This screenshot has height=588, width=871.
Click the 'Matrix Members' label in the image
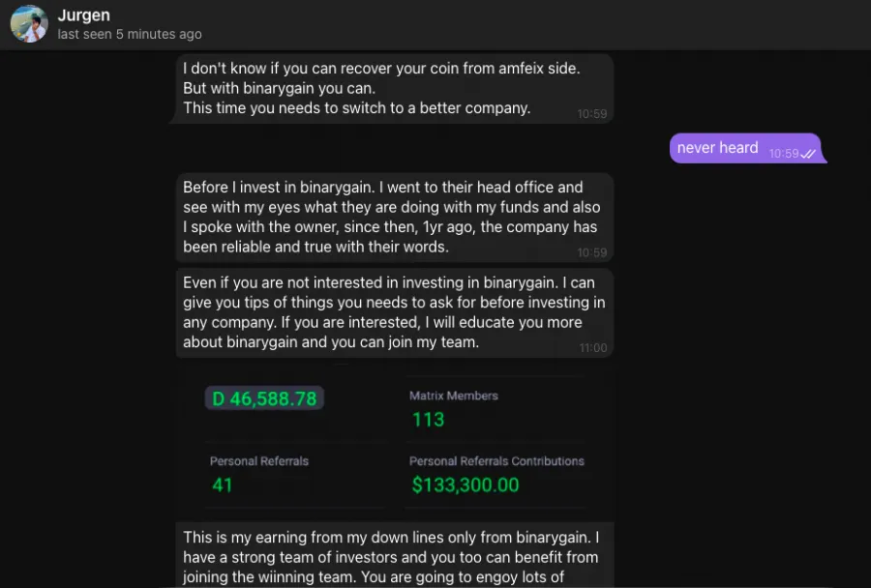(454, 396)
